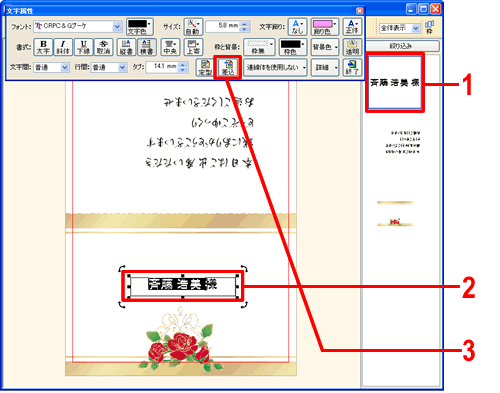
Task: Click the 枠 frame icon
Action: [x=429, y=27]
